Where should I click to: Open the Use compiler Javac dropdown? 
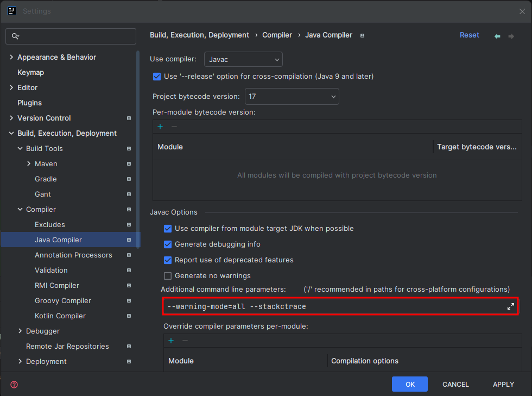243,59
